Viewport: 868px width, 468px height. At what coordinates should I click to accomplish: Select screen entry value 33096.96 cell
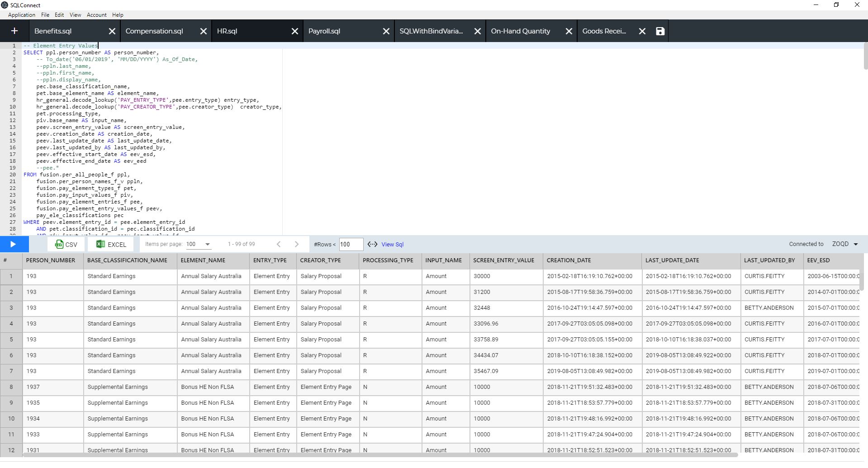point(506,324)
